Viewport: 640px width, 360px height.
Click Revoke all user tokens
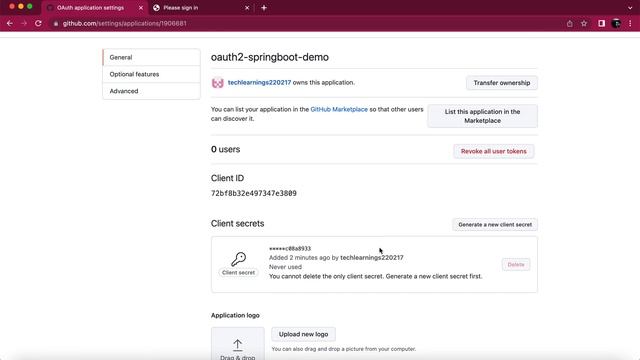pyautogui.click(x=493, y=151)
